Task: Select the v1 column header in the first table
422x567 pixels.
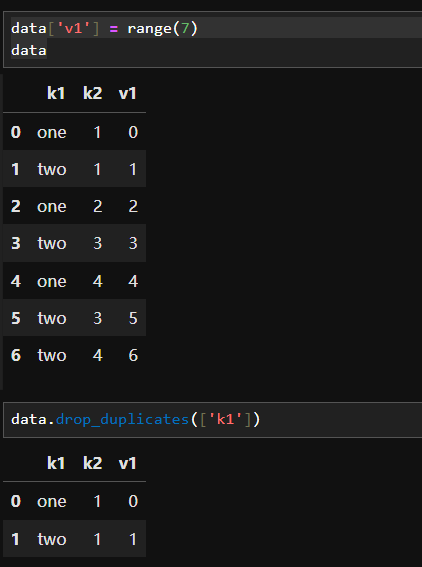Action: coord(128,93)
